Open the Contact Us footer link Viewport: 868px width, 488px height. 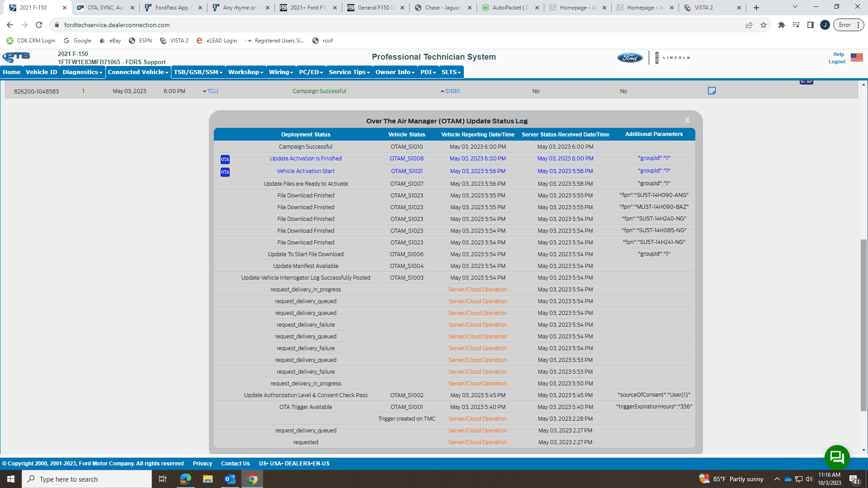[x=235, y=464]
